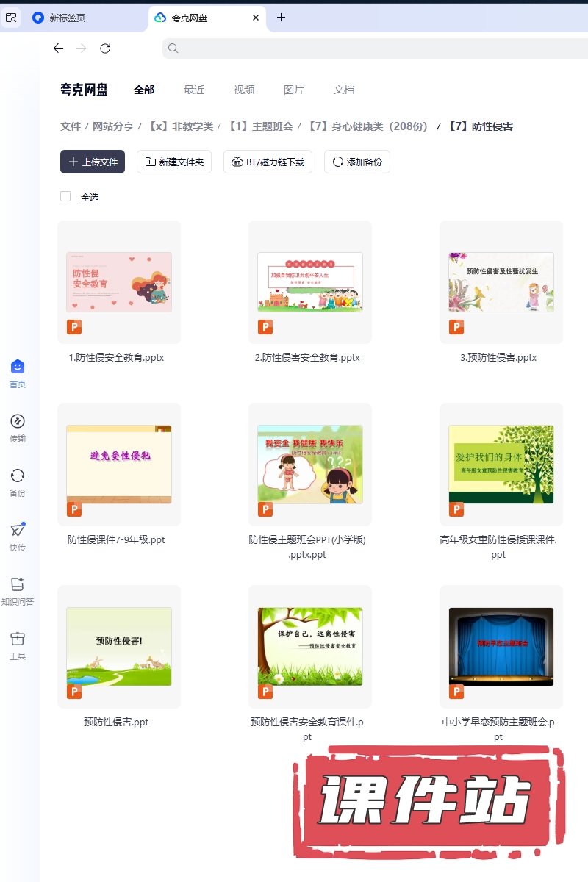Click the BT/磁力链下载 button
Screen dimensions: 588x882
coord(268,162)
